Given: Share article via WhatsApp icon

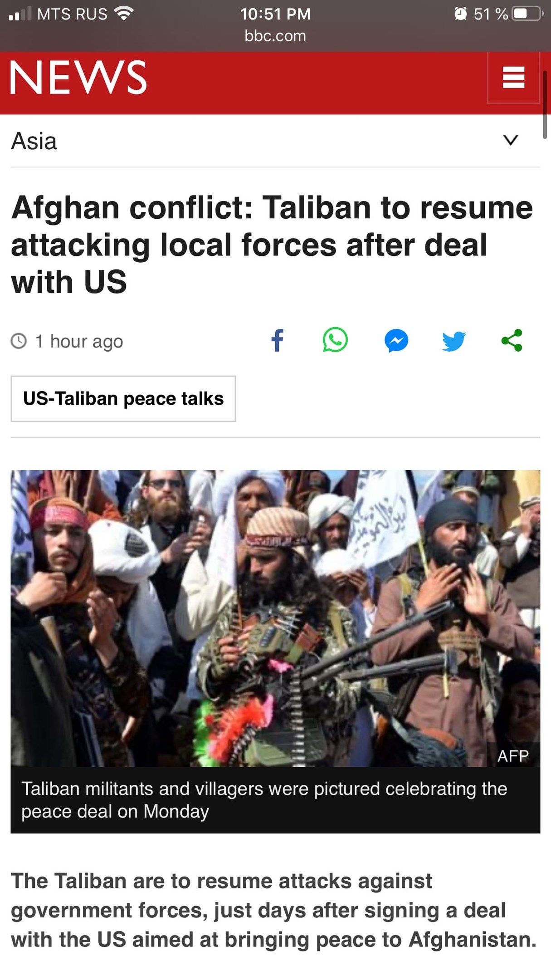Looking at the screenshot, I should (x=335, y=340).
